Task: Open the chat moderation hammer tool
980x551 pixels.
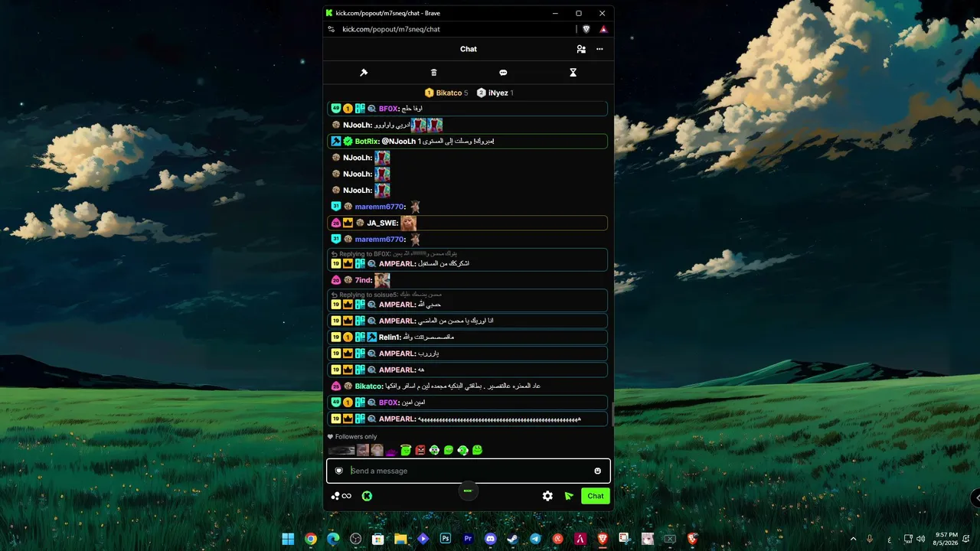Action: point(364,73)
